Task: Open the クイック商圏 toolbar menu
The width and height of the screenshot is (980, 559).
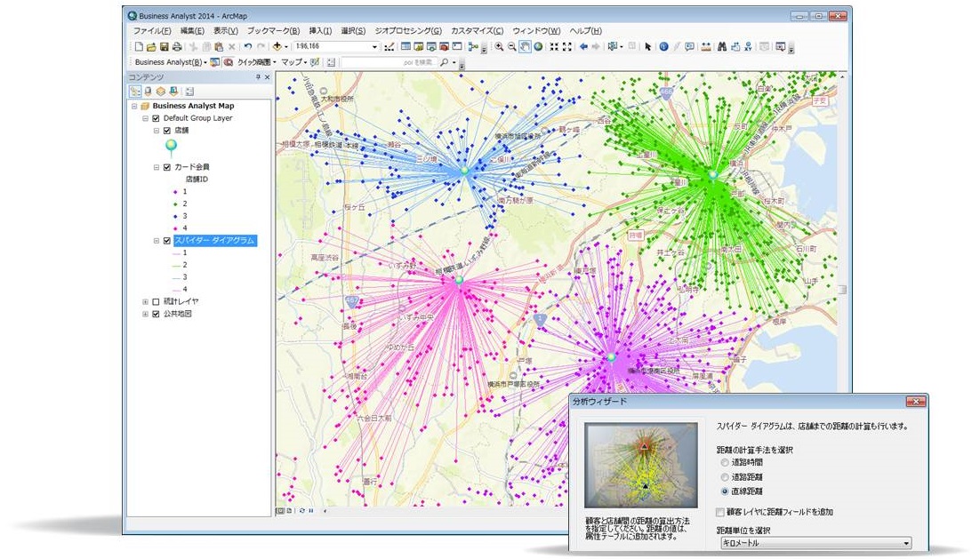Action: click(256, 62)
